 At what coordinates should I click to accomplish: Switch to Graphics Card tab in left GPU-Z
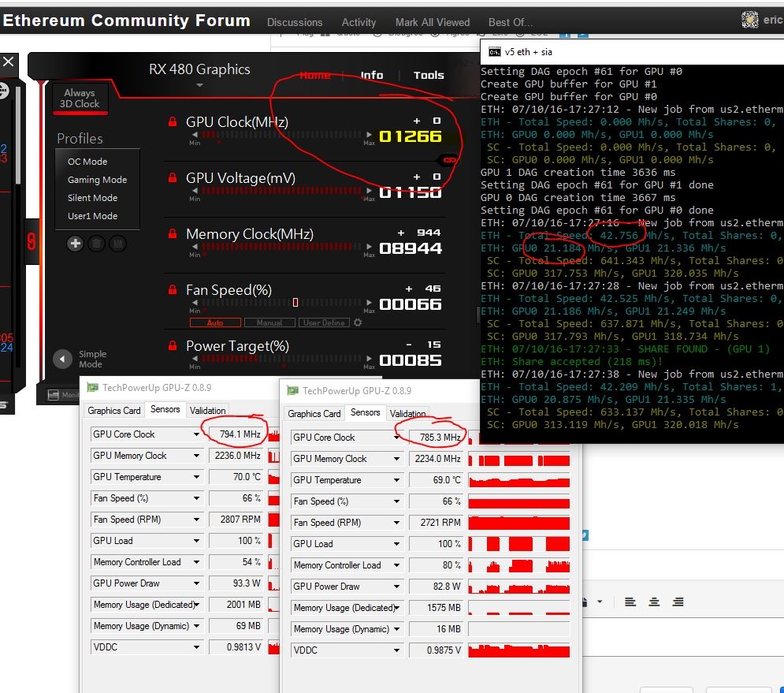[114, 410]
